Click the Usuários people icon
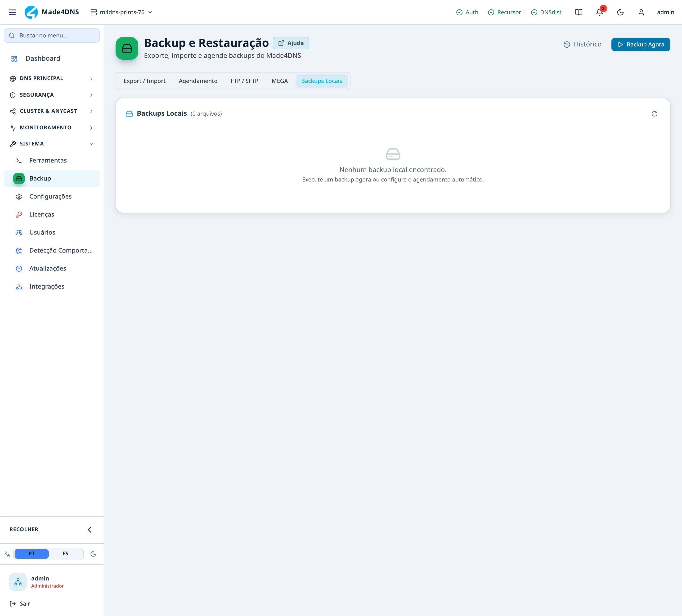 (19, 232)
